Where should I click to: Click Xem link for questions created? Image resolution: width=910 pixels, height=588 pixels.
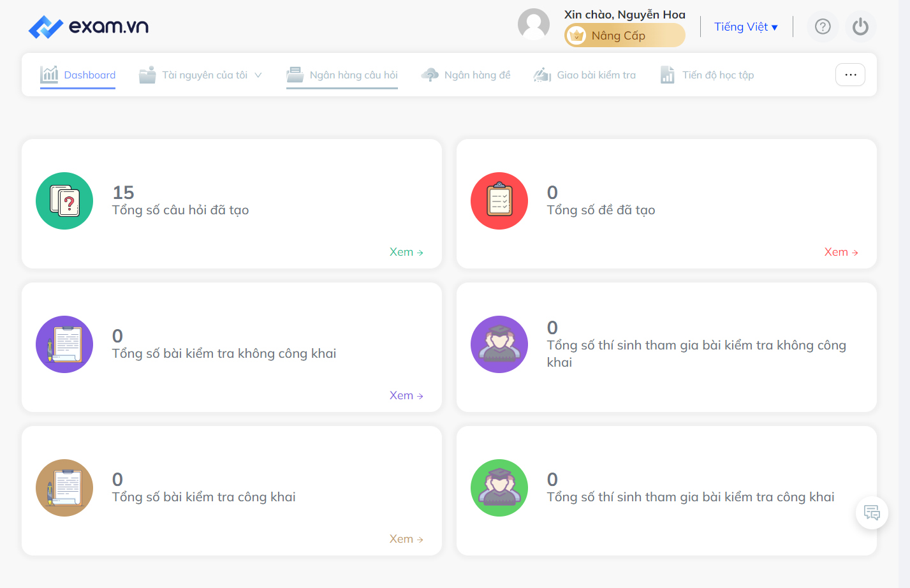(x=406, y=252)
